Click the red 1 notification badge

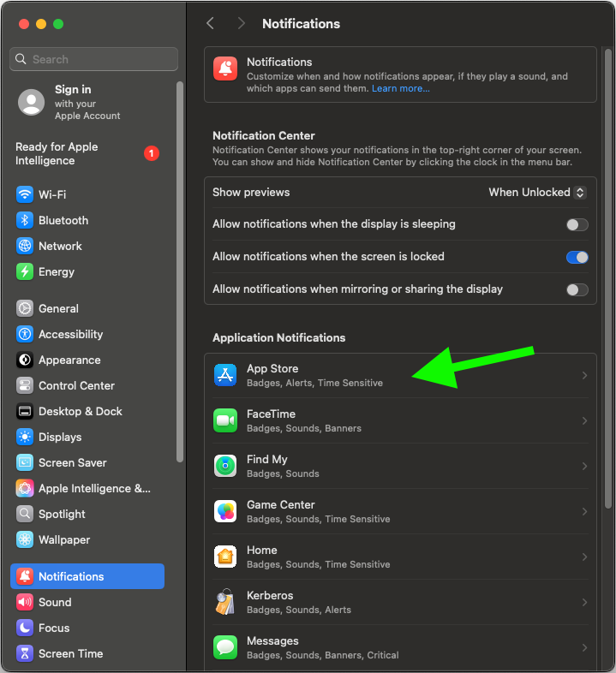point(151,153)
